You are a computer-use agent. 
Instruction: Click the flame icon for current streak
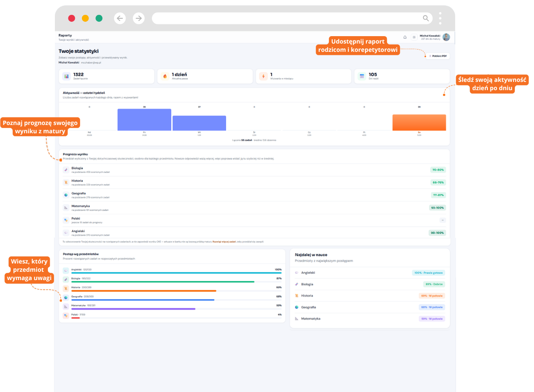click(x=165, y=76)
